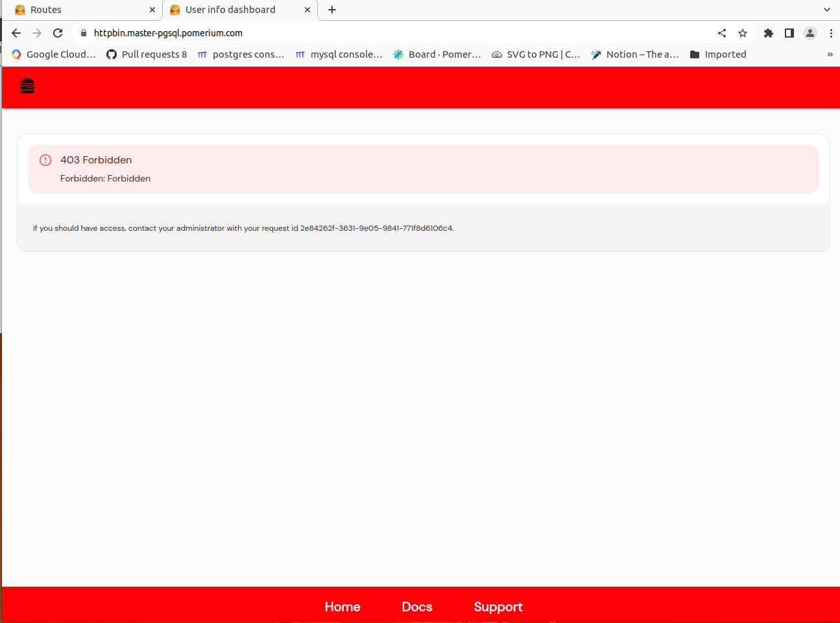The image size is (840, 623).
Task: Click the share icon in the toolbar
Action: (721, 32)
